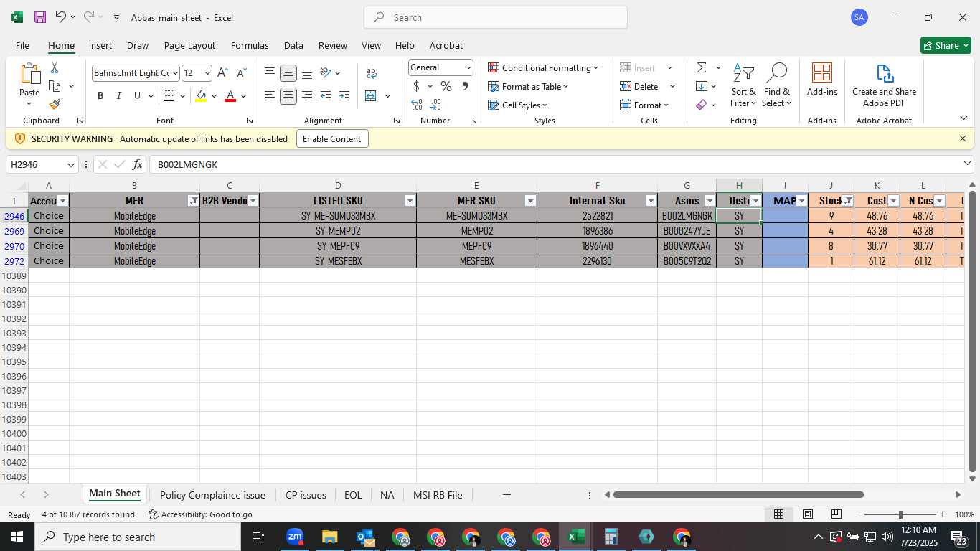
Task: Open the font size dropdown
Action: click(x=207, y=73)
